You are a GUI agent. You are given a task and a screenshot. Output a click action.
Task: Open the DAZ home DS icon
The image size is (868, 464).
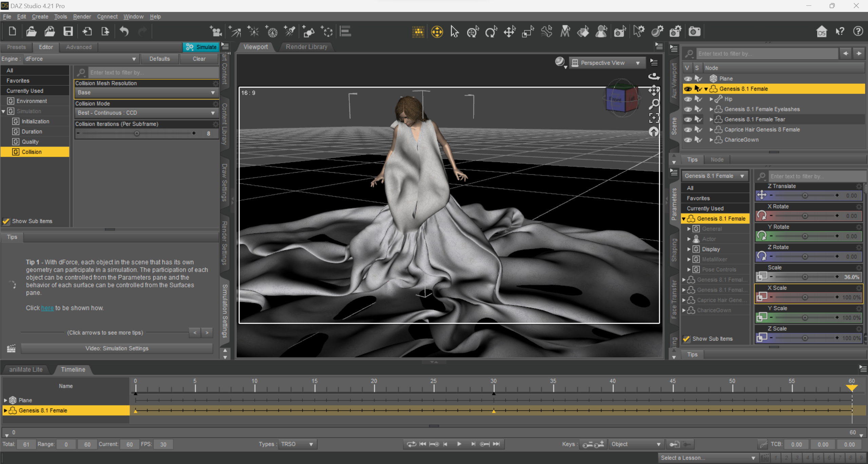pyautogui.click(x=821, y=32)
